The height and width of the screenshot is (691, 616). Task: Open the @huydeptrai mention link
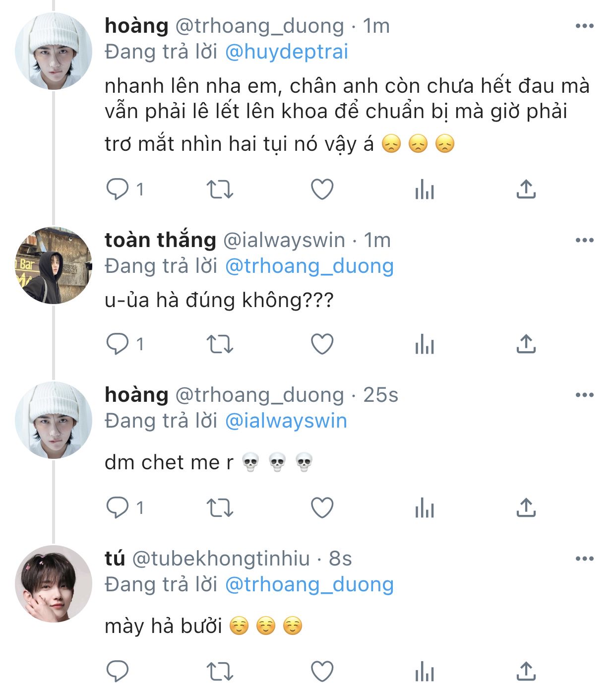point(287,52)
